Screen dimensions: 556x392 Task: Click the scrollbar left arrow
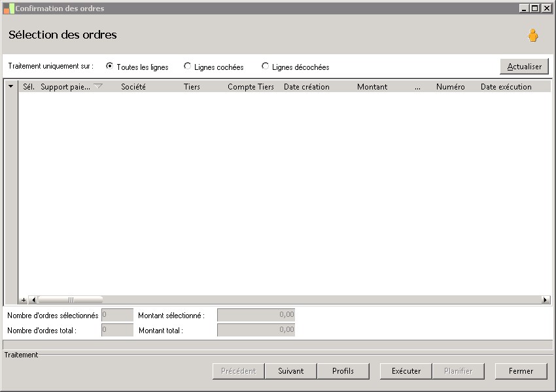(33, 300)
